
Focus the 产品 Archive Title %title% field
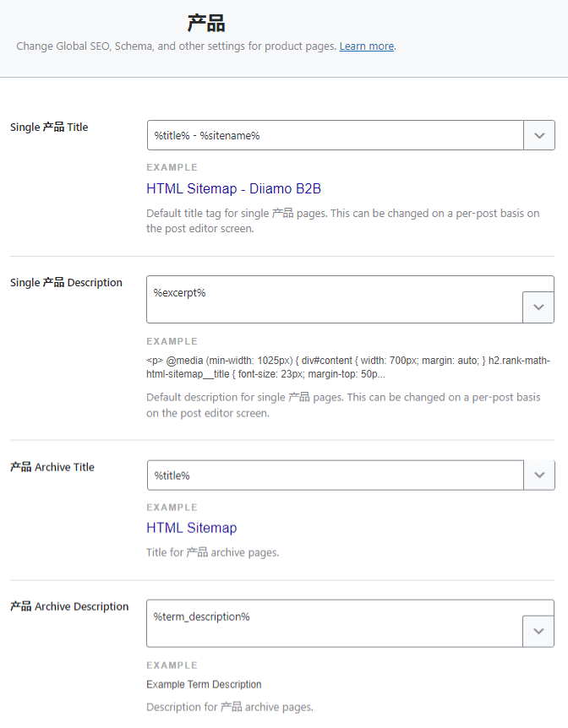[336, 475]
